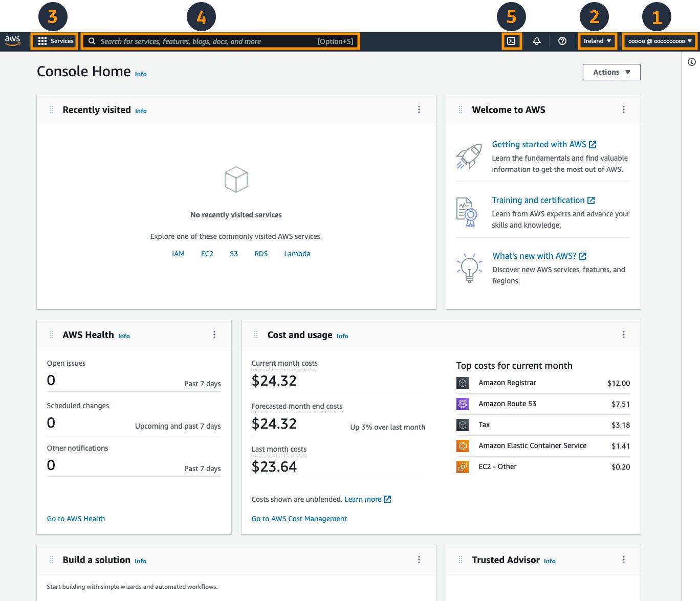The height and width of the screenshot is (601, 700).
Task: Open the notifications bell
Action: 537,41
